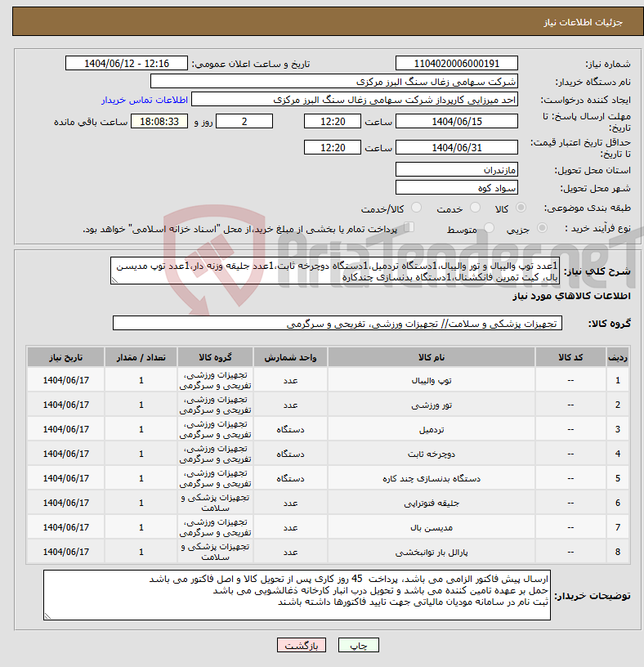Screen dimensions: 644x667
Task: Select the خدمت radio button
Action: pos(475,208)
